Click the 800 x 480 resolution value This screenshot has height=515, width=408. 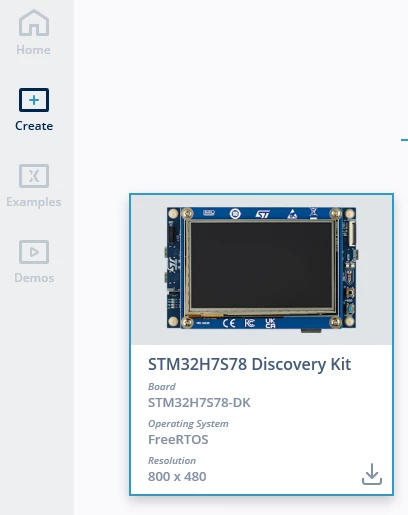click(177, 476)
